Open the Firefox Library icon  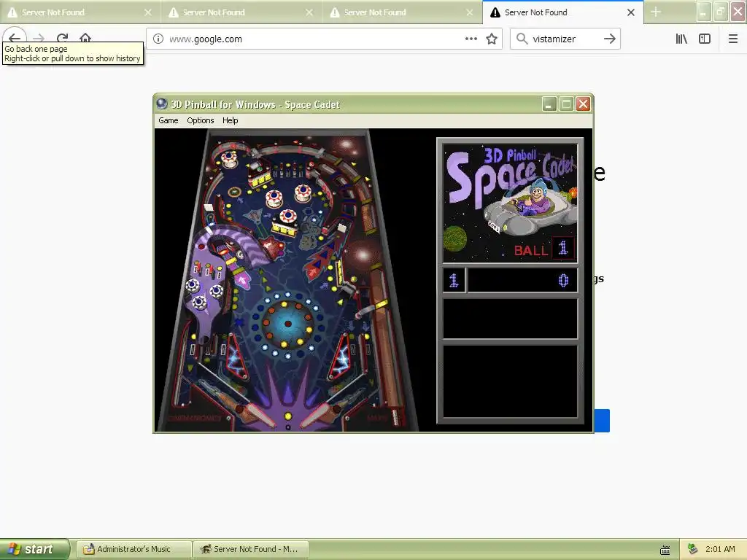[x=682, y=39]
